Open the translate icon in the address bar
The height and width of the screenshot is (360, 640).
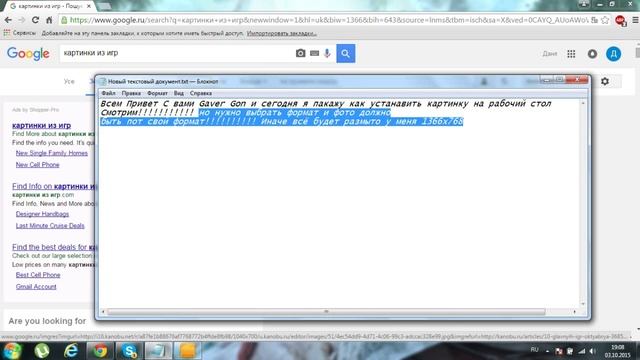click(x=594, y=20)
